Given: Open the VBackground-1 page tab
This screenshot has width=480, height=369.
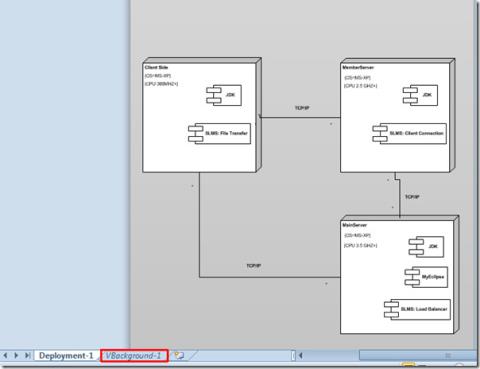Looking at the screenshot, I should click(134, 356).
